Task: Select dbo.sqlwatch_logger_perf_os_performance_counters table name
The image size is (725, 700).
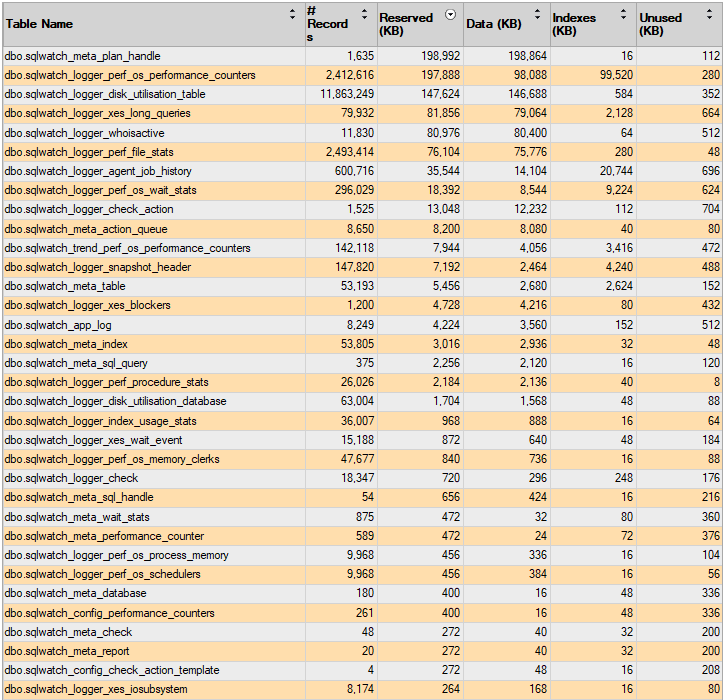Action: pos(130,75)
